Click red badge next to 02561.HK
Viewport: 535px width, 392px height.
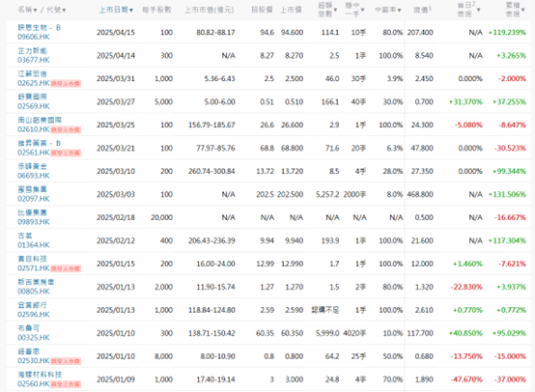(66, 153)
